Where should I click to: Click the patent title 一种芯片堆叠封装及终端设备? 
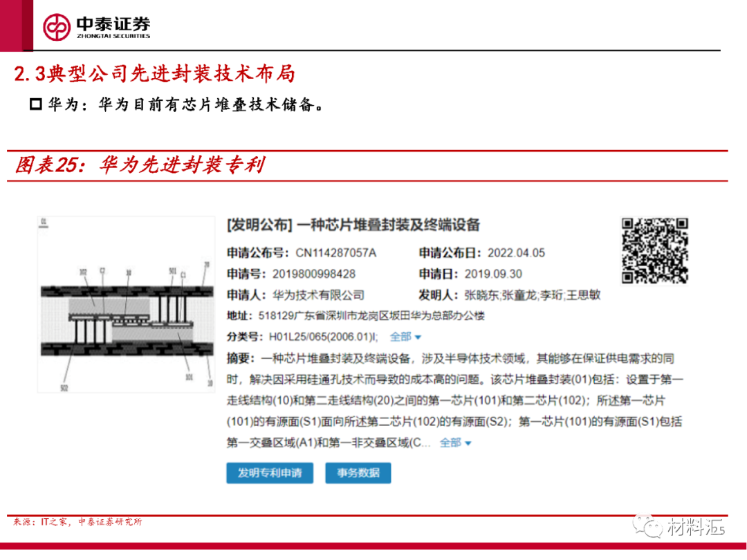pos(388,225)
